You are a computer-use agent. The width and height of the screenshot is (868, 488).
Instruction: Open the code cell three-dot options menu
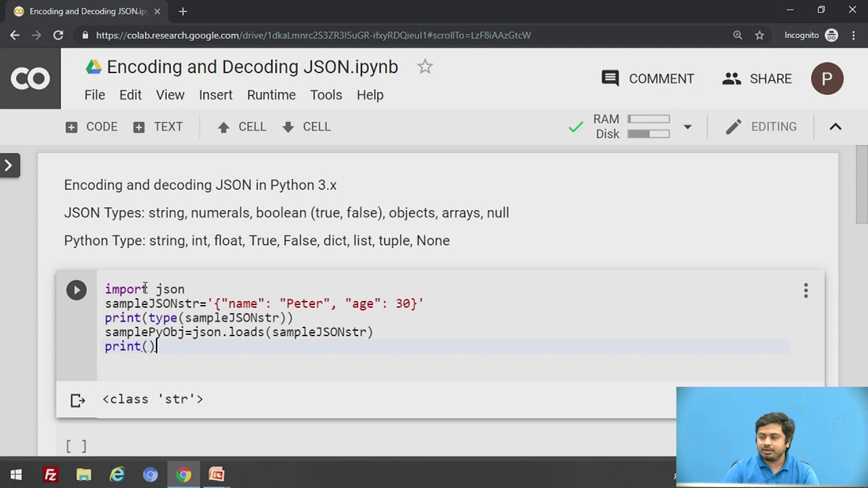pos(806,291)
